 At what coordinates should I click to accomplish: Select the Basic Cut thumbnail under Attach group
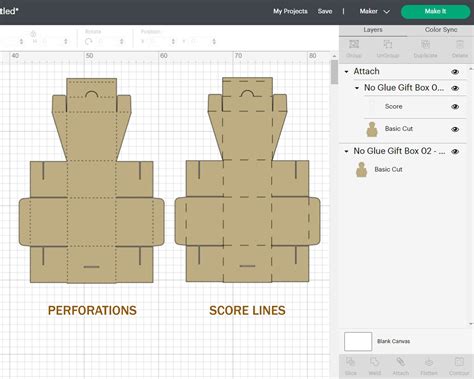coord(372,129)
